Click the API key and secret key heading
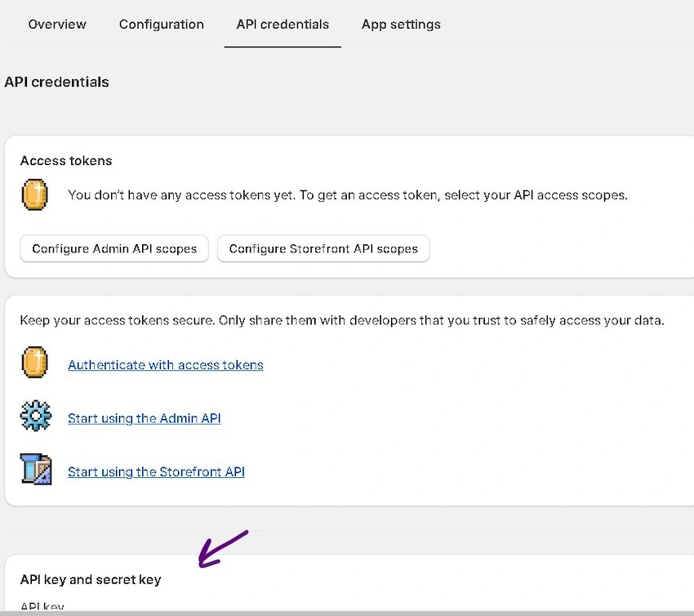This screenshot has height=616, width=694. pyautogui.click(x=91, y=580)
